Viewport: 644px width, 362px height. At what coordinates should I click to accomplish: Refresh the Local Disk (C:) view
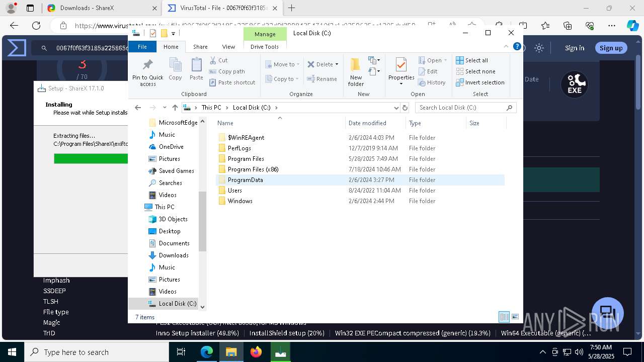pyautogui.click(x=405, y=108)
